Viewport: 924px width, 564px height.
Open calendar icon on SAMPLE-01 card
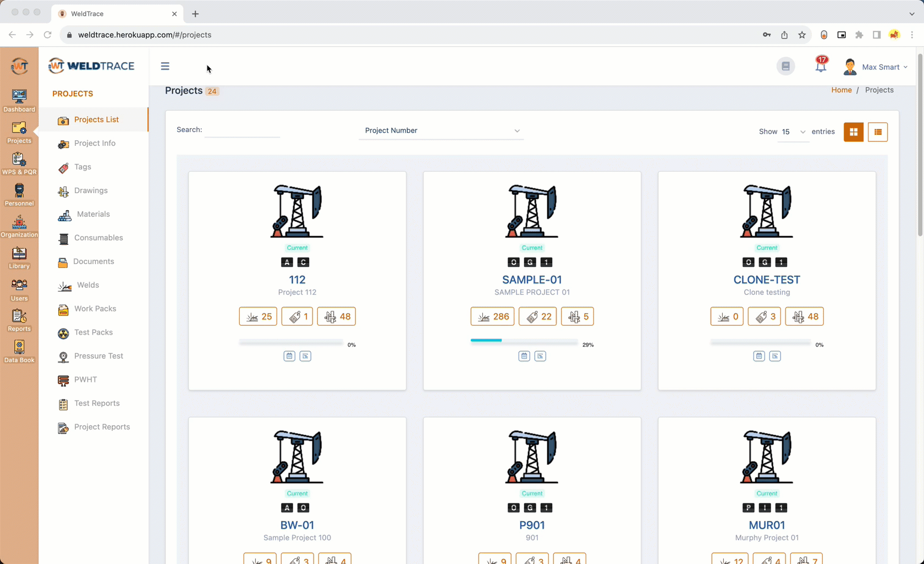coord(524,356)
